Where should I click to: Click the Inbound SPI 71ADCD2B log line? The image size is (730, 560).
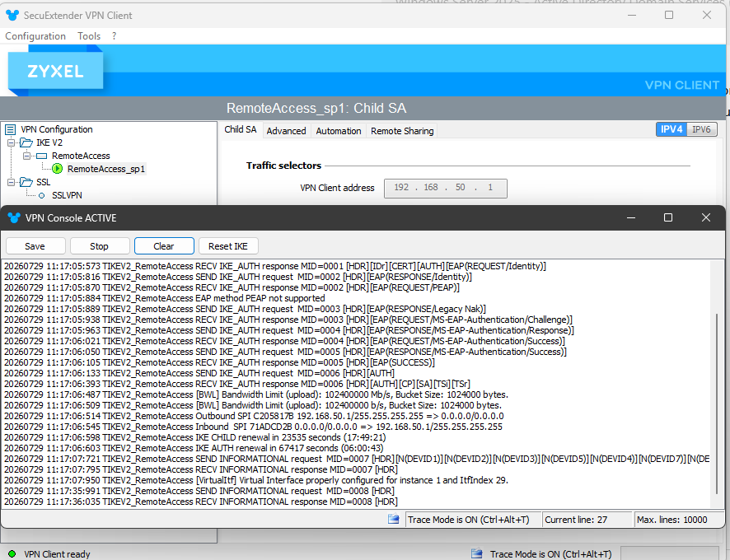[x=253, y=427]
